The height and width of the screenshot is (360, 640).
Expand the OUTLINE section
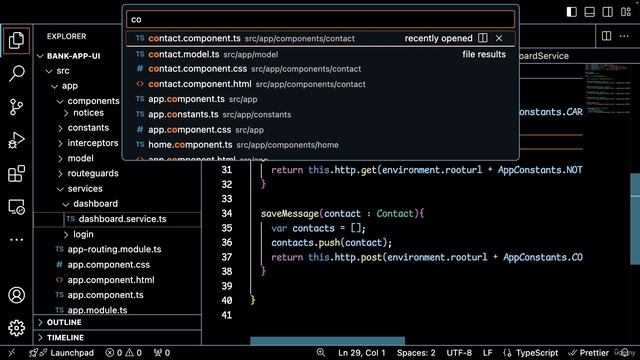click(118, 322)
